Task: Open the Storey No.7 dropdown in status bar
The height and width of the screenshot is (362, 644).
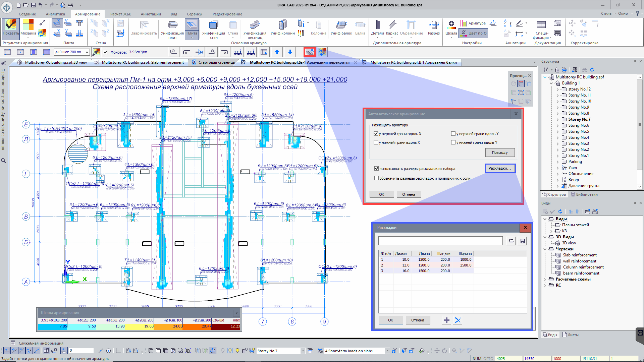Action: pyautogui.click(x=303, y=351)
